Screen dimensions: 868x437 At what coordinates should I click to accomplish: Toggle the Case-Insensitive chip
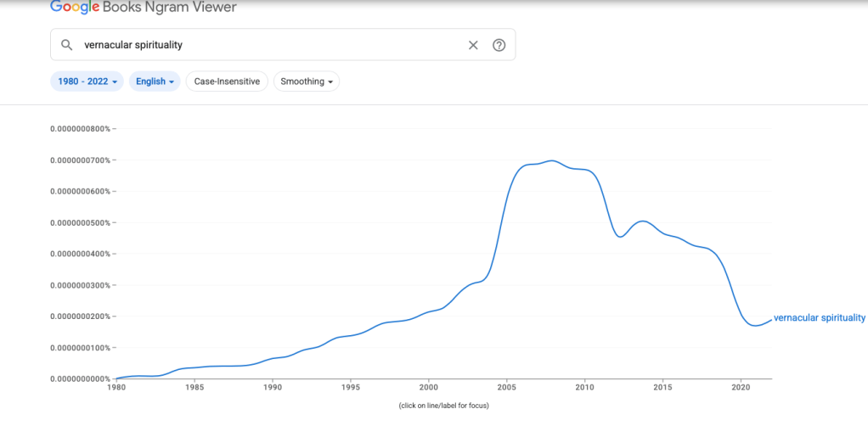coord(227,81)
